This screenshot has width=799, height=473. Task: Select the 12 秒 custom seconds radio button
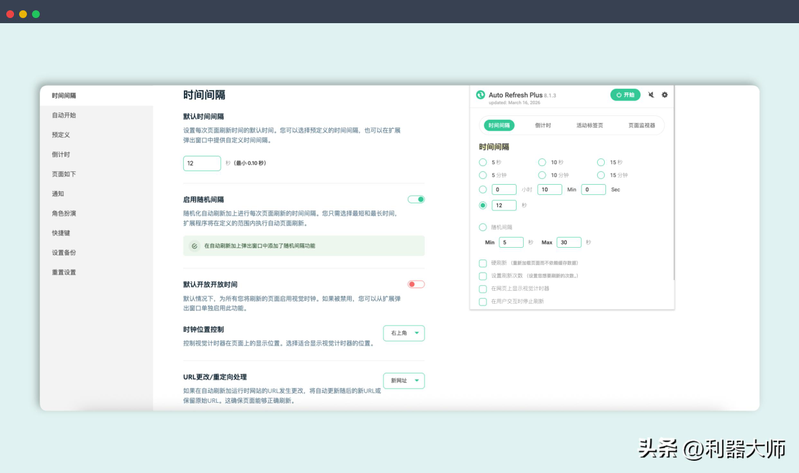[483, 205]
